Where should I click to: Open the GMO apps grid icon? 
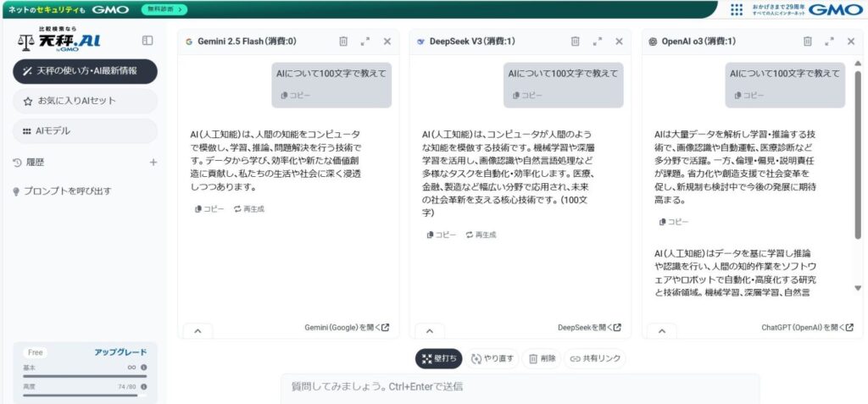[x=737, y=9]
